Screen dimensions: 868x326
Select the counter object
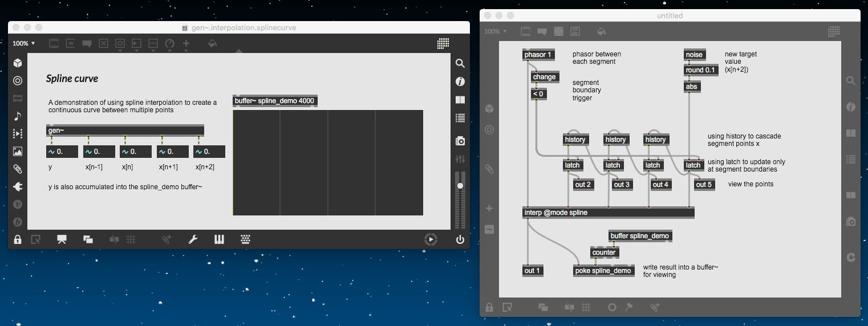pyautogui.click(x=605, y=252)
